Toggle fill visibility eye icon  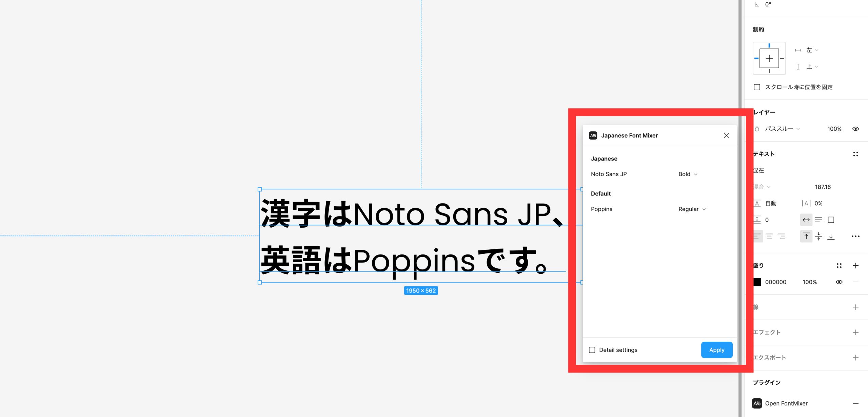click(x=839, y=282)
